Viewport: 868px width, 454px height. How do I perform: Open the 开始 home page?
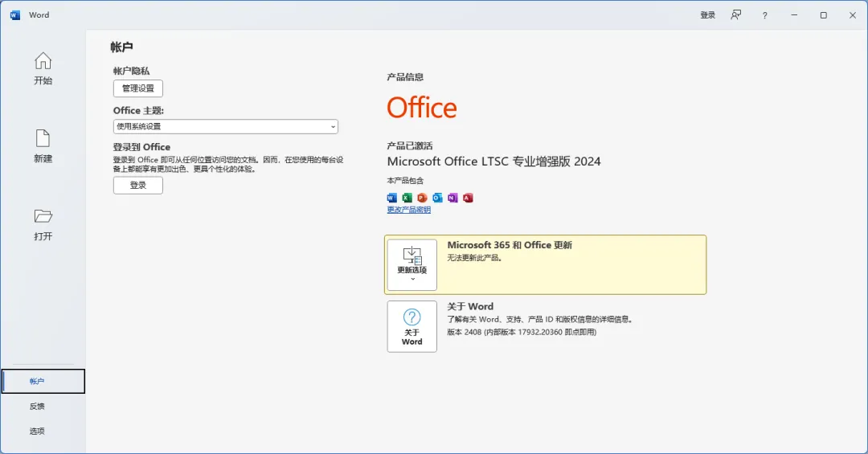(x=43, y=68)
